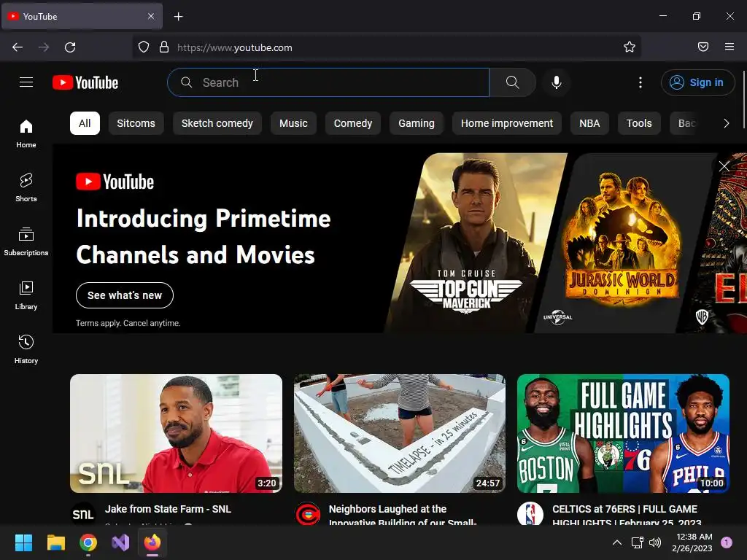
Task: Open File Explorer from the taskbar
Action: (55, 542)
